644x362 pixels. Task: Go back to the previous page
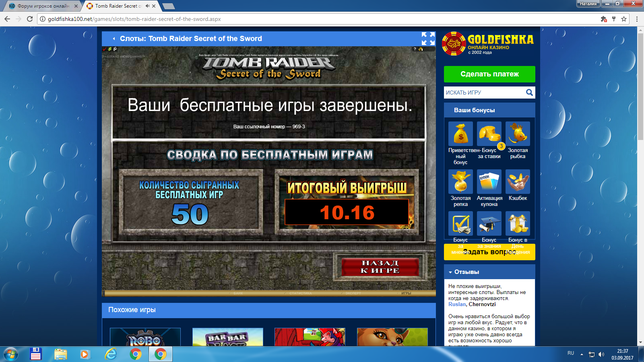tap(7, 19)
